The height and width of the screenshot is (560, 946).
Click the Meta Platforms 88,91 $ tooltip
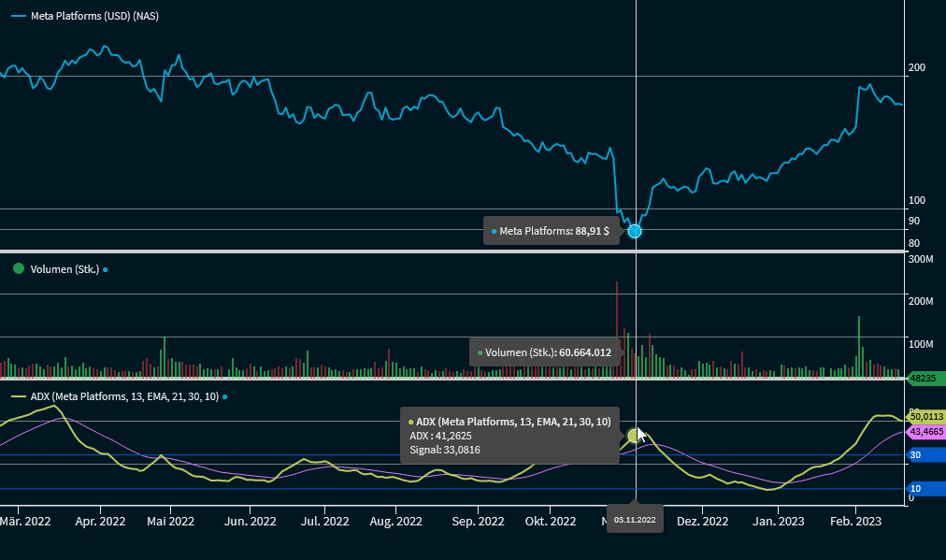point(552,231)
